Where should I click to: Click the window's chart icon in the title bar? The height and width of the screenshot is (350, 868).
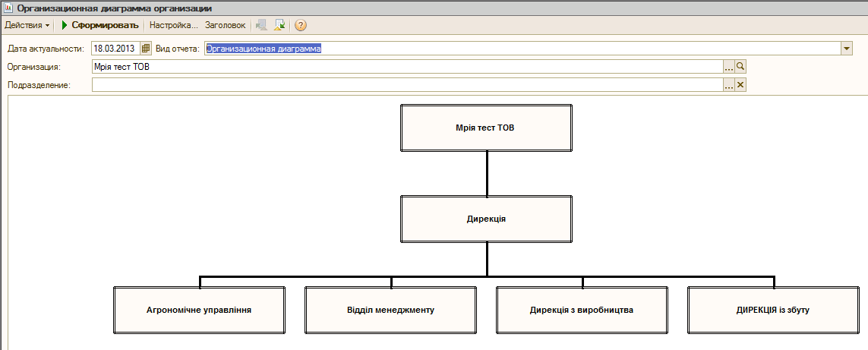[8, 8]
